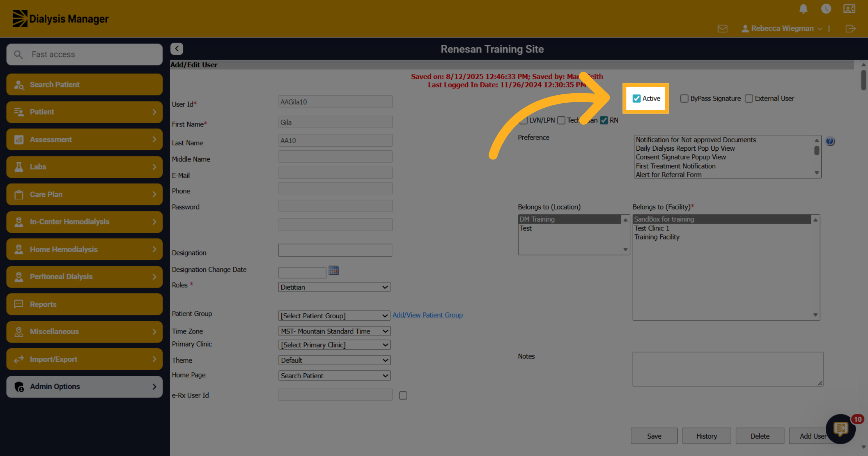Click the Dialysis Manager logo
This screenshot has width=868, height=456.
60,19
